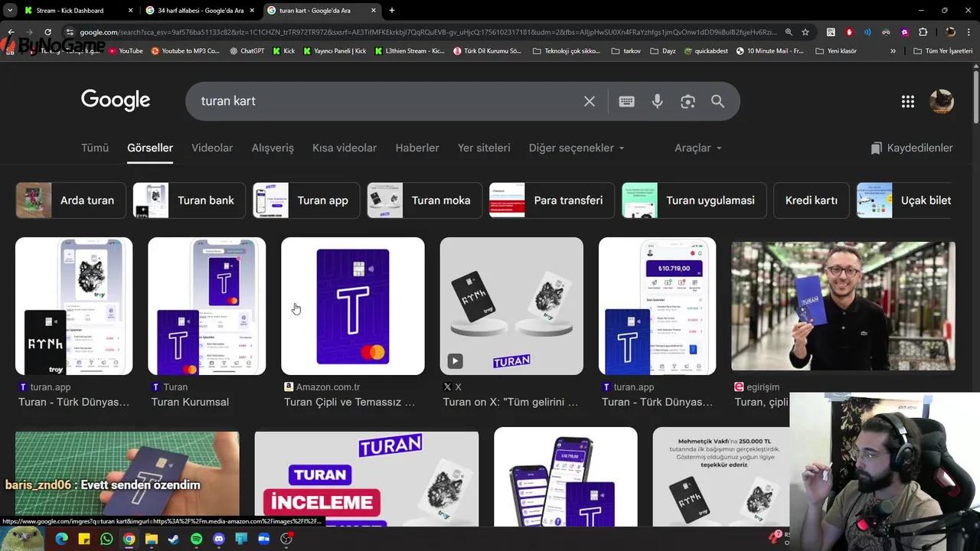
Task: Filter by Turan app chip
Action: (x=306, y=201)
